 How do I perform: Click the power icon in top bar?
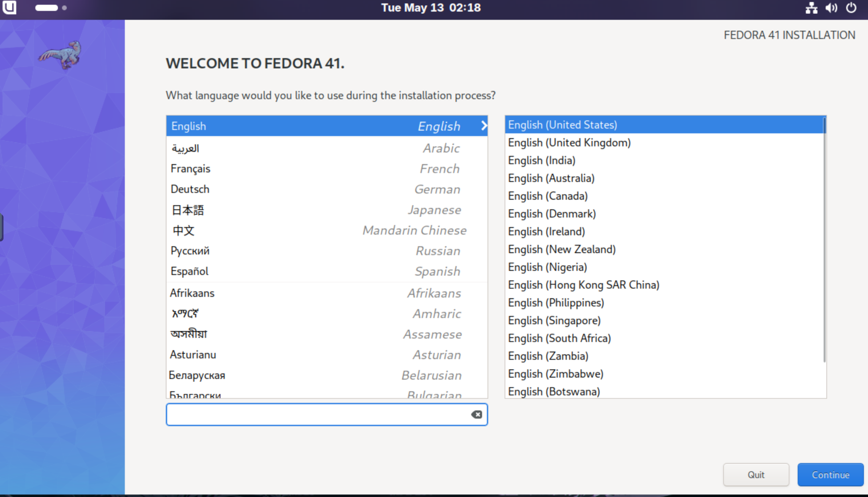(x=851, y=8)
